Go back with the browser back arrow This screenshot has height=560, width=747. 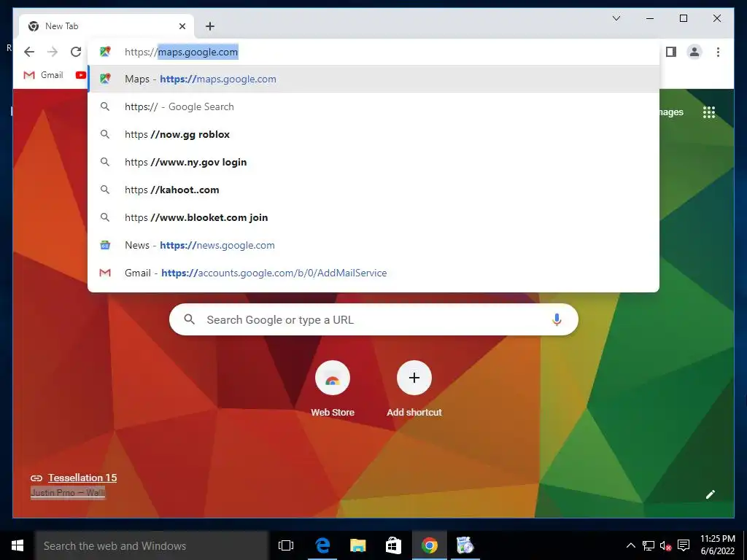[29, 52]
